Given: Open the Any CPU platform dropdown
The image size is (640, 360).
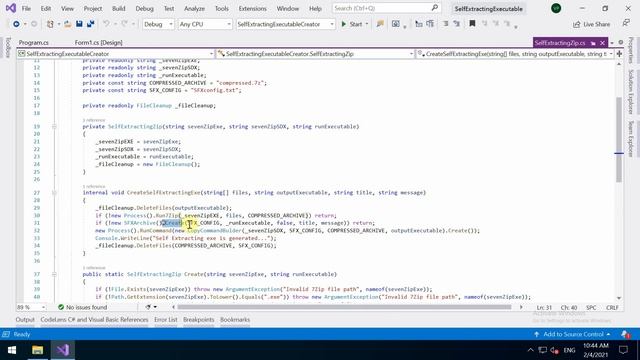Looking at the screenshot, I should click(x=205, y=24).
